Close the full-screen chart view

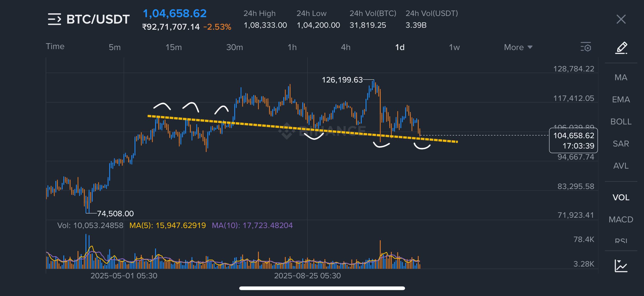621,19
